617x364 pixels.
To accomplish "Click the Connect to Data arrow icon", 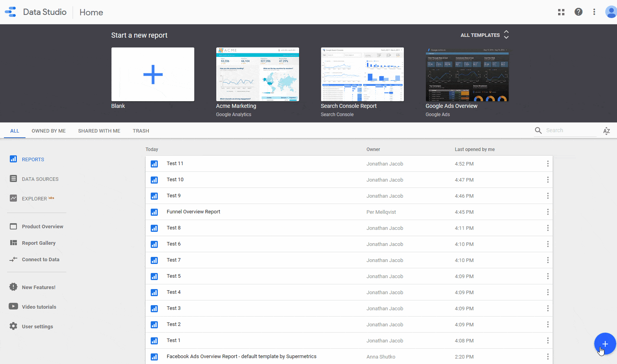I will [x=13, y=259].
